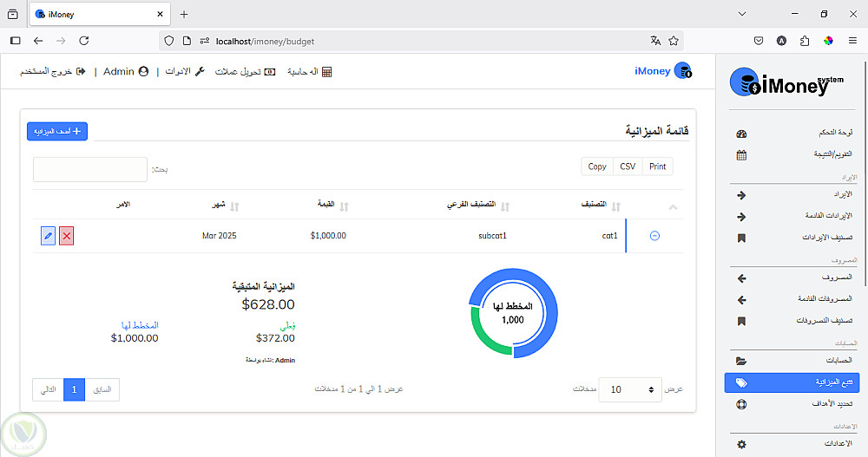Click the browser address bar URL
Viewport: 868px width, 457px height.
click(x=265, y=41)
